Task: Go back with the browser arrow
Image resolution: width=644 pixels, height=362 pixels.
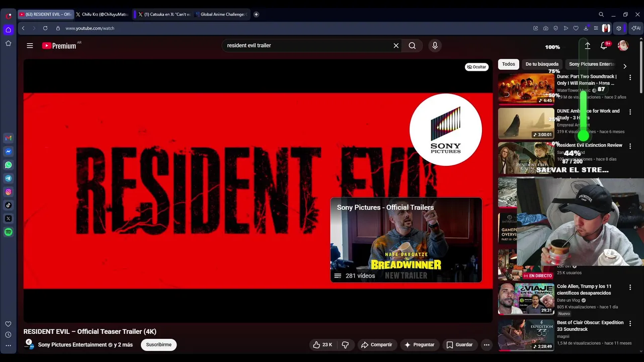Action: click(x=23, y=28)
